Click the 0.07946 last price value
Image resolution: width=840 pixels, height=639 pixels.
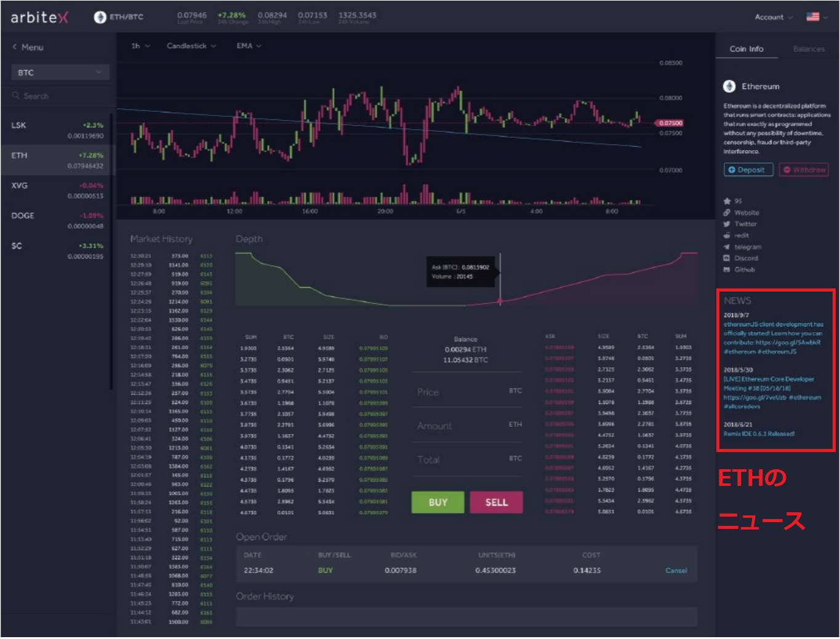[191, 15]
